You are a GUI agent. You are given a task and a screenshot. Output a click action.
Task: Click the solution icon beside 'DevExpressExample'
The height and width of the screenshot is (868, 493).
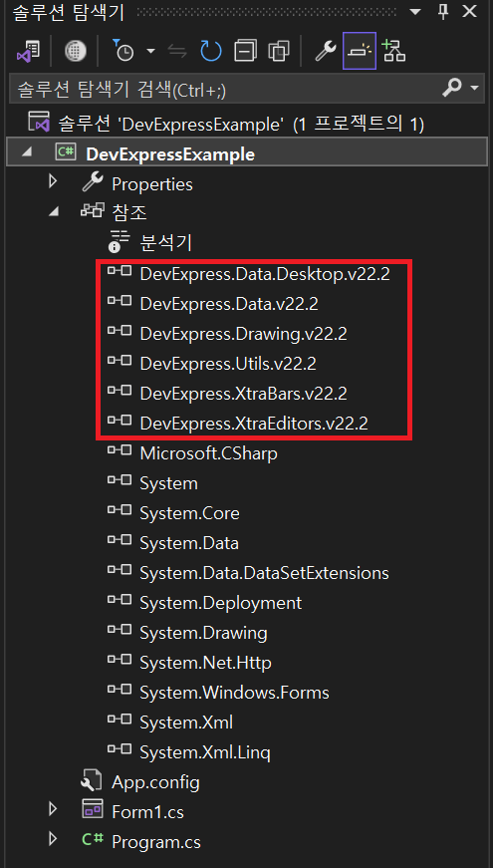(39, 123)
